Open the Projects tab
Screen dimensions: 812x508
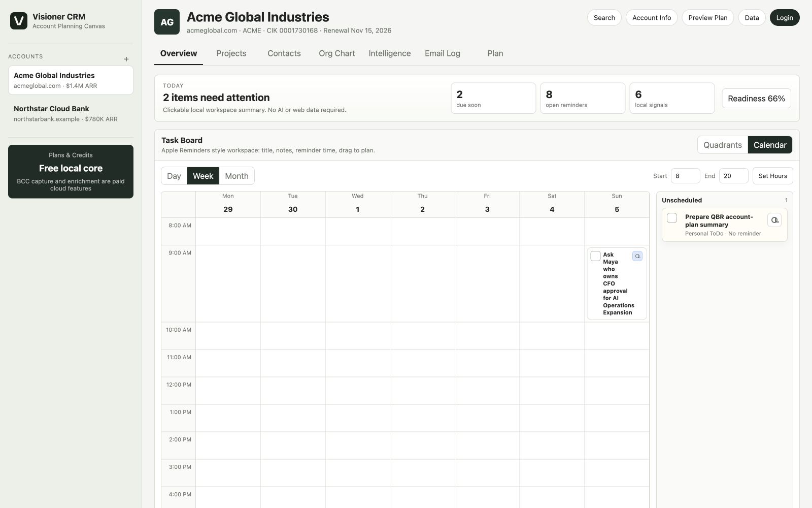click(231, 53)
